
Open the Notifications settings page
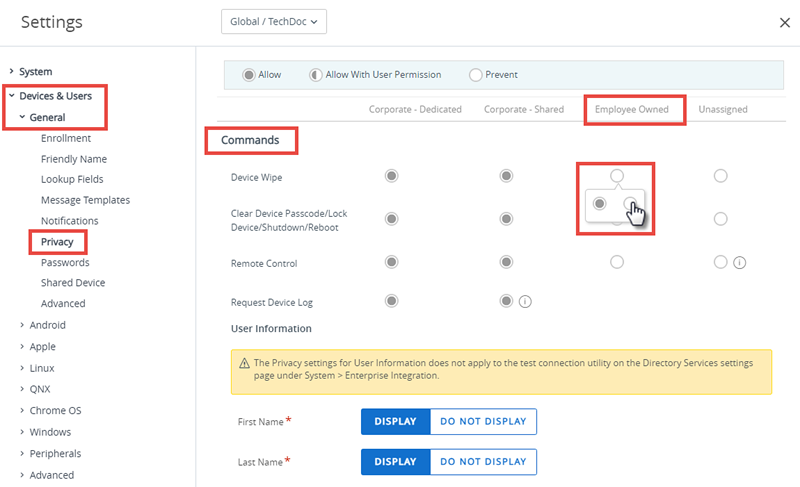tap(69, 221)
